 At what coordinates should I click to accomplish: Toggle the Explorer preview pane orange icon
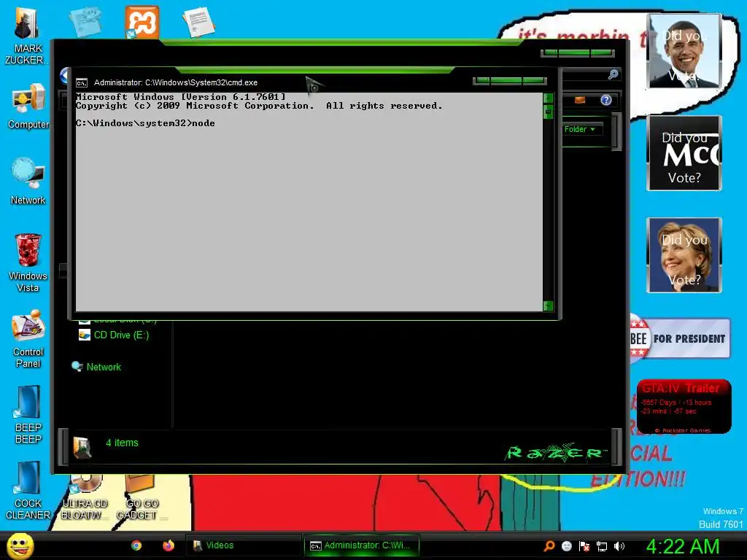click(x=580, y=100)
